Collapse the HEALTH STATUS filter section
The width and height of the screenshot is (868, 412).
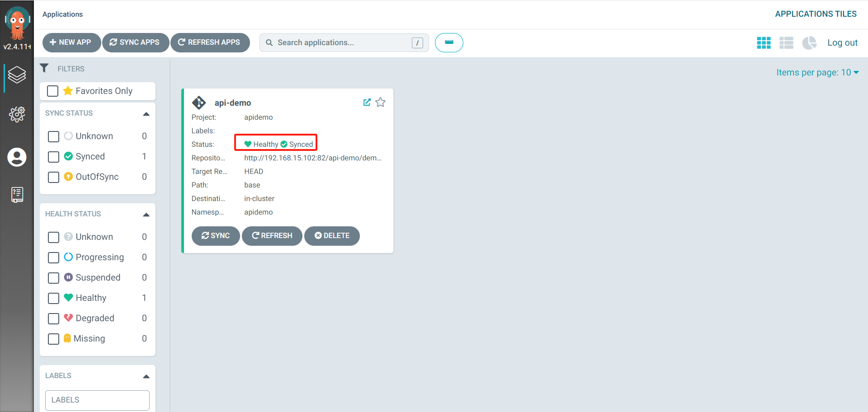[x=146, y=215]
